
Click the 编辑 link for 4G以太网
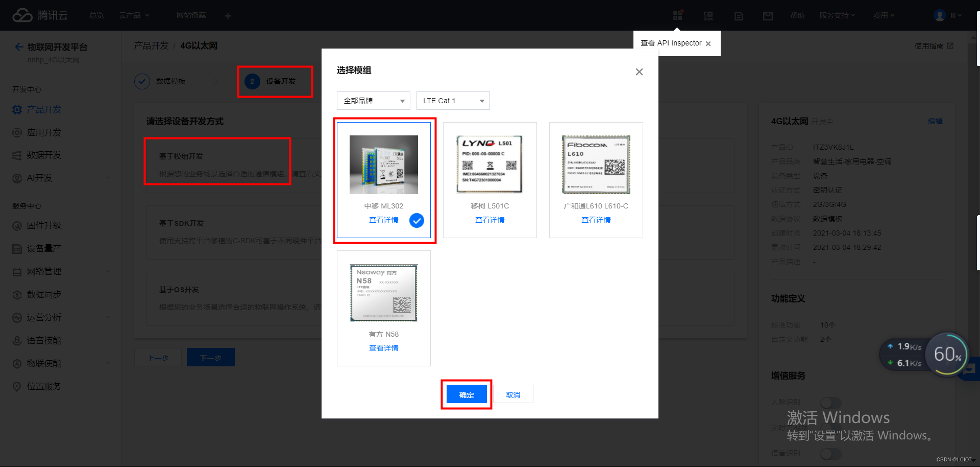click(x=935, y=121)
